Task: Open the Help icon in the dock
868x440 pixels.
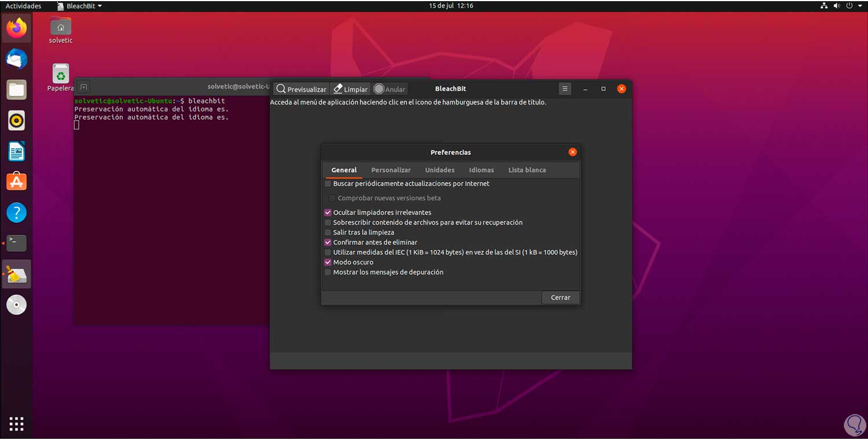Action: [x=16, y=212]
